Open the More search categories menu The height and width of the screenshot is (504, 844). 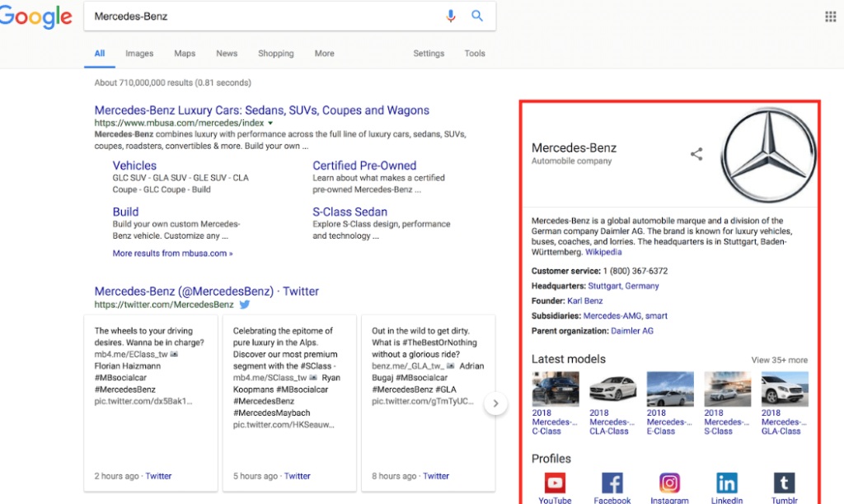click(324, 54)
